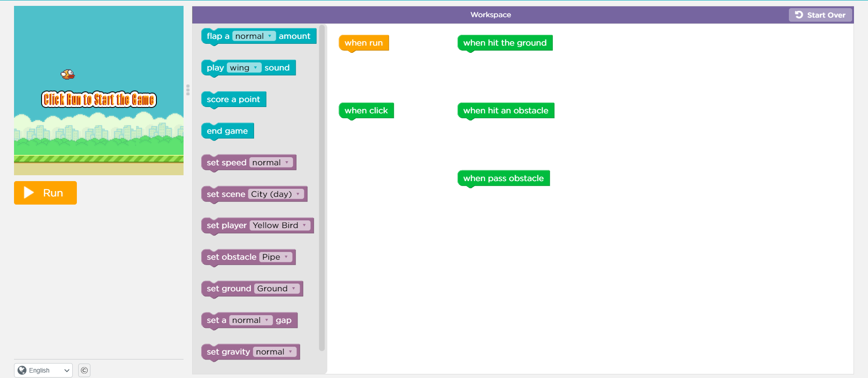Click the 'play' sound block label
Screen dimensions: 868x378
pos(215,68)
